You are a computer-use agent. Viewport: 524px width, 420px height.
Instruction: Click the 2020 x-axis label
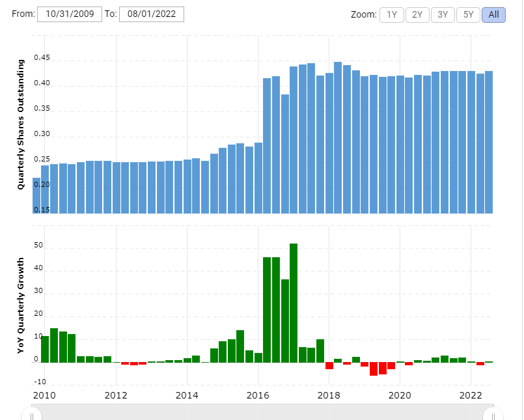(x=400, y=395)
